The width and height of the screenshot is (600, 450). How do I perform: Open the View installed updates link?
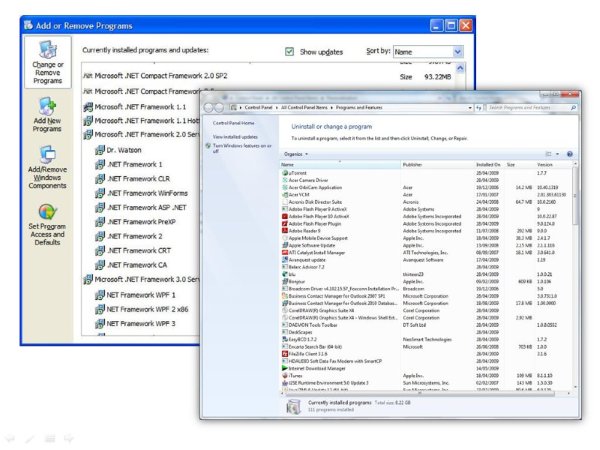pyautogui.click(x=235, y=136)
